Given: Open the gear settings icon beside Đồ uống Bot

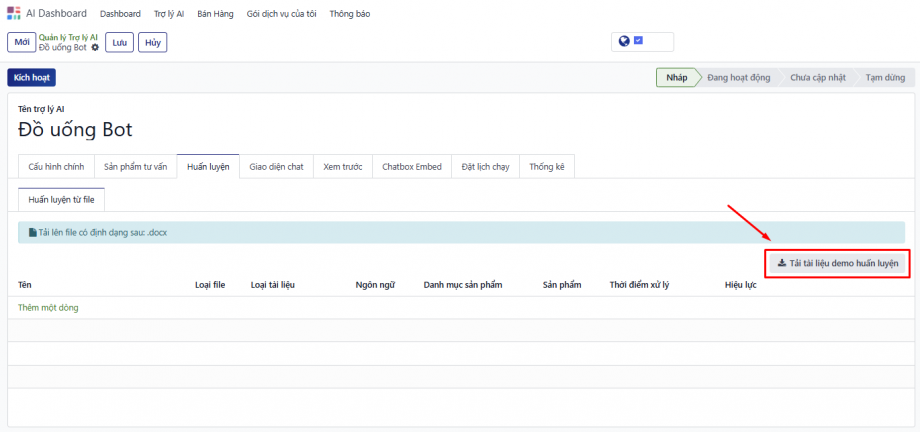Looking at the screenshot, I should coord(95,48).
